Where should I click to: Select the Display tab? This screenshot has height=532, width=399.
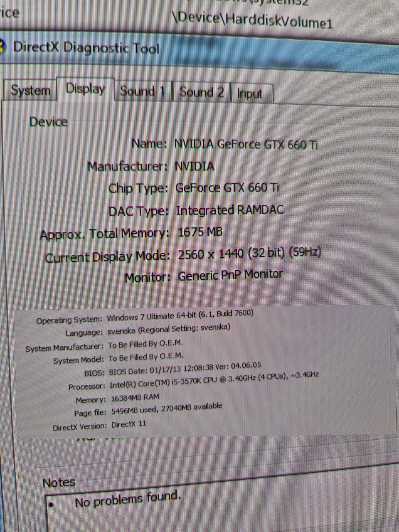pyautogui.click(x=85, y=89)
